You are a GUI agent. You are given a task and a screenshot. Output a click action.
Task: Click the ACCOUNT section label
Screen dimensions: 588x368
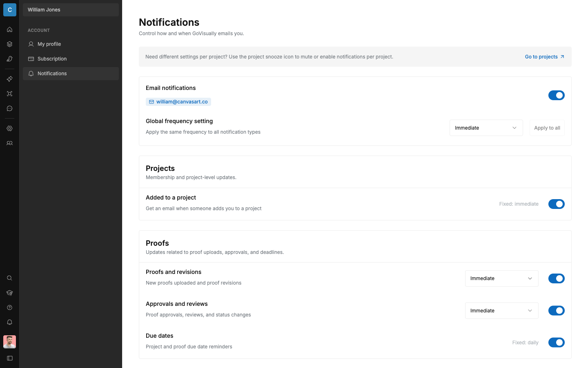tap(39, 30)
